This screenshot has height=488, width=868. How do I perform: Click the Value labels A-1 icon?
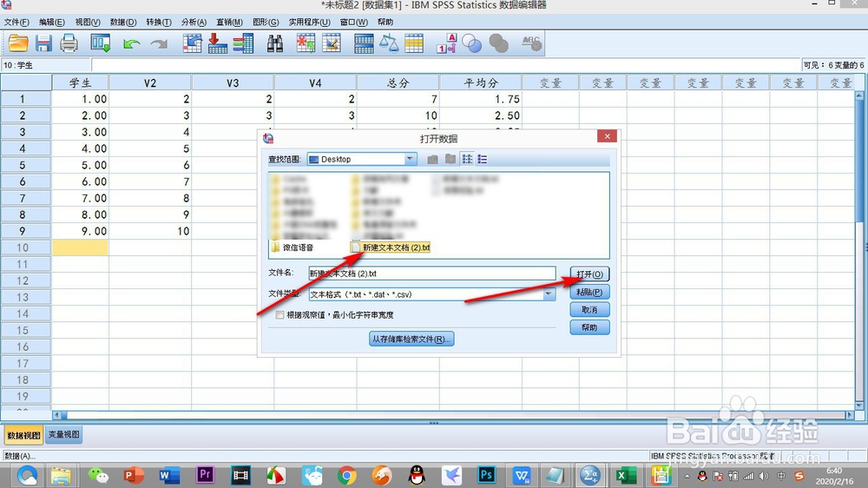click(447, 43)
